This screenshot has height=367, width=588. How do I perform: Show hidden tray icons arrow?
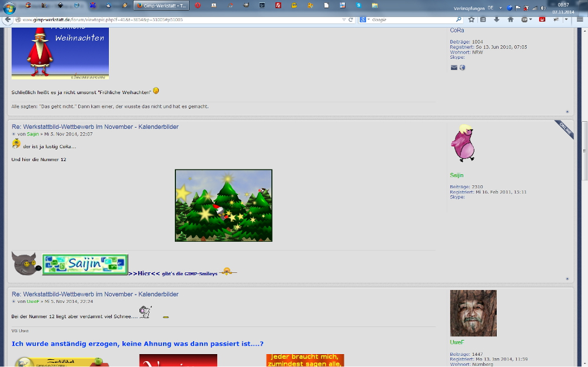coord(500,8)
